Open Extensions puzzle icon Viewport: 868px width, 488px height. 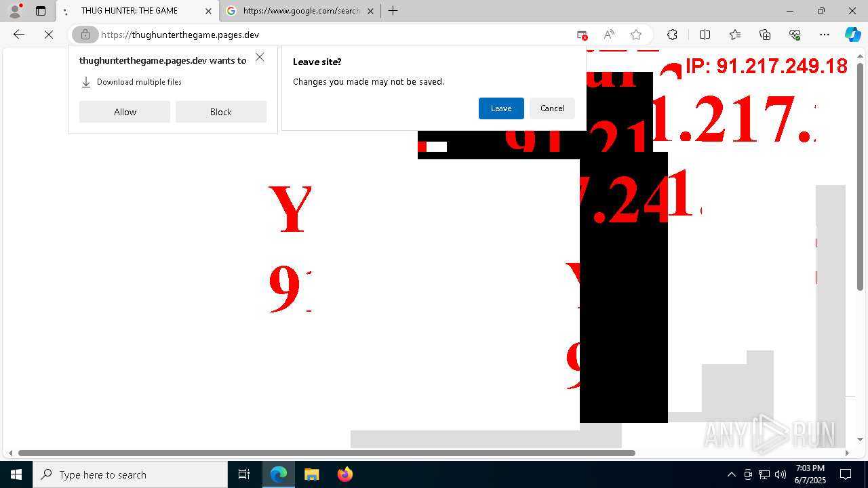[672, 35]
